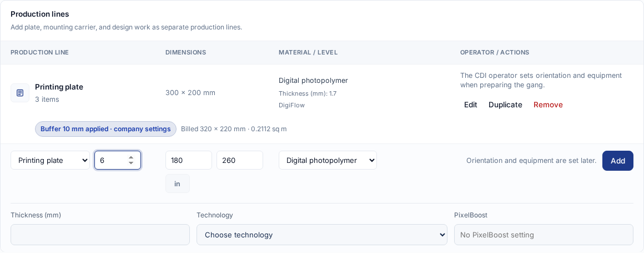644x253 pixels.
Task: Remove the Printing plate production line
Action: coord(548,105)
